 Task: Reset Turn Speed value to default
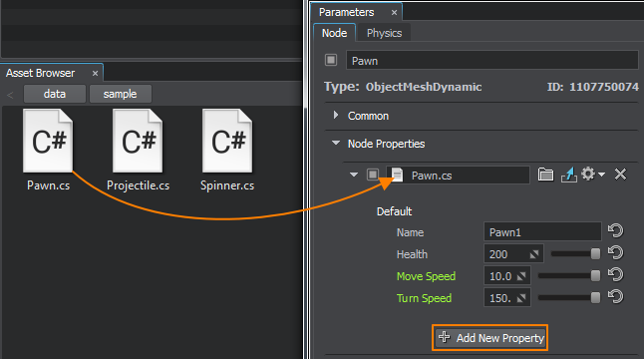tap(615, 296)
